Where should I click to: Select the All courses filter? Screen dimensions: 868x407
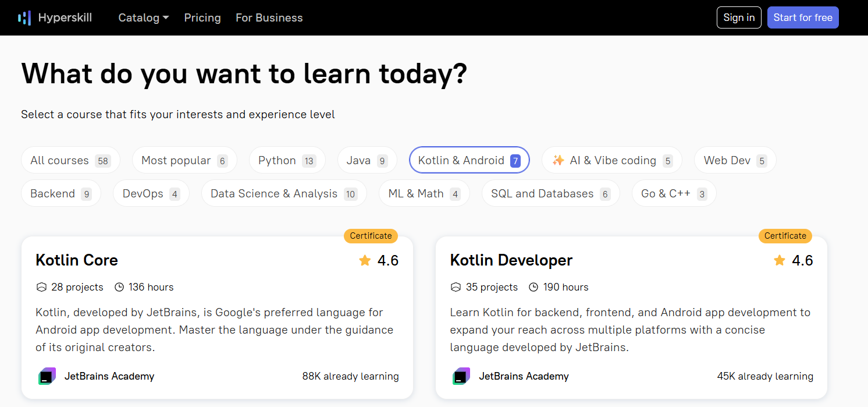[70, 160]
